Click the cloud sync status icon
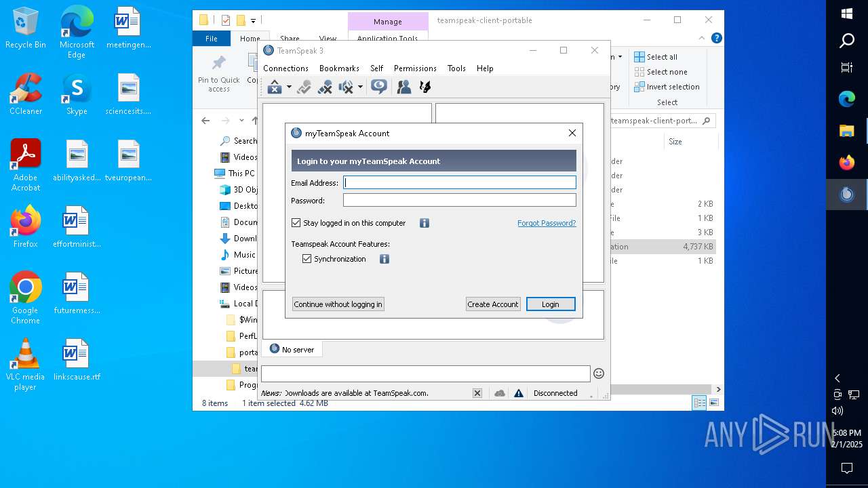The image size is (868, 488). [x=500, y=393]
